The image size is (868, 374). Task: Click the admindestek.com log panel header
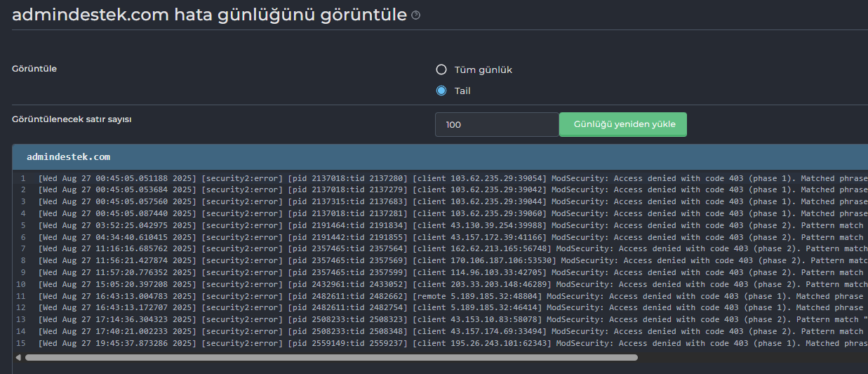440,157
